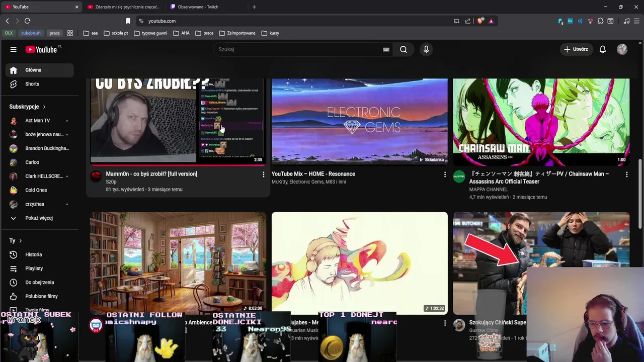Screen dimensions: 644x362
Task: Open the aaa bookmark folder
Action: coord(91,33)
